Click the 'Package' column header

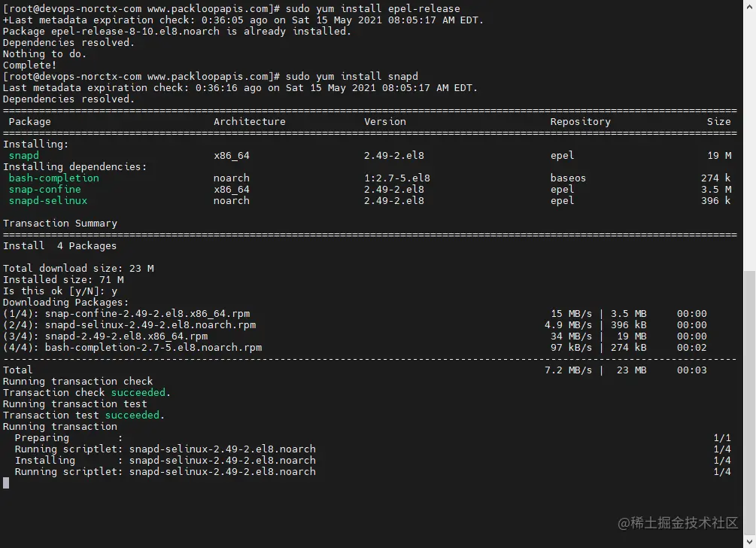tap(29, 121)
